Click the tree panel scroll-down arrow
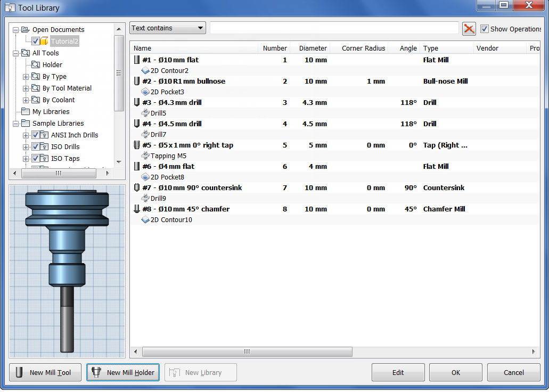 coord(119,162)
